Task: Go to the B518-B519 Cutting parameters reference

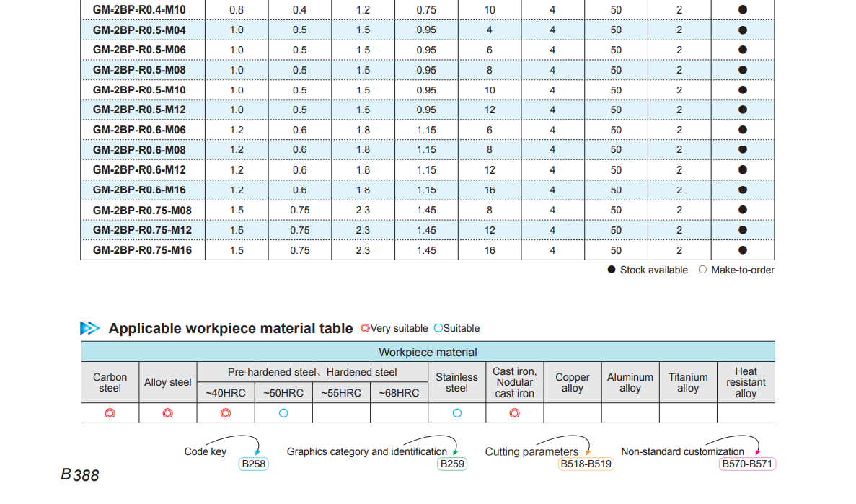Action: 586,464
